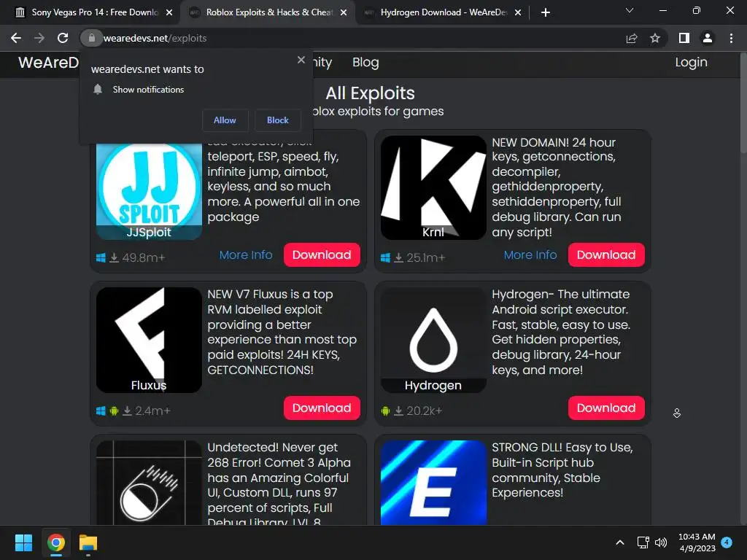Click the browser forward arrow
The image size is (747, 560).
click(39, 38)
